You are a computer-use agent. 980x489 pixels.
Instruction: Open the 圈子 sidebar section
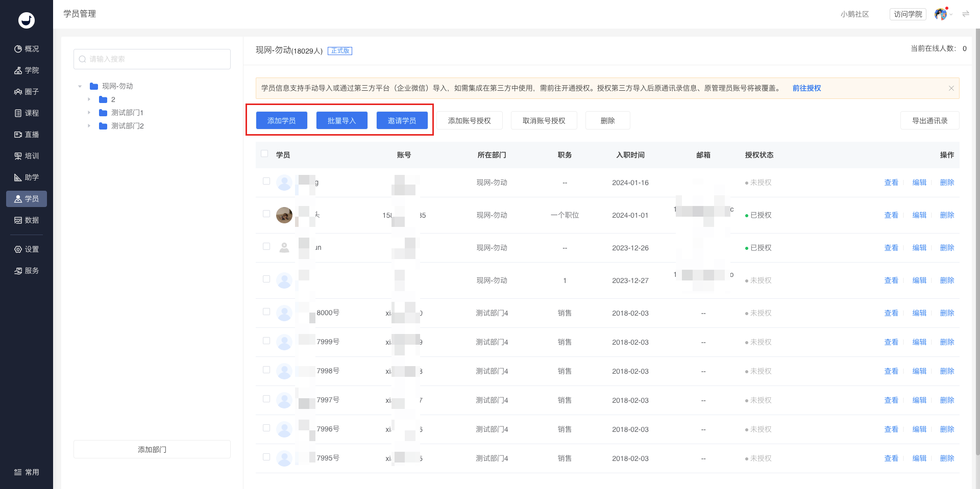(x=27, y=92)
